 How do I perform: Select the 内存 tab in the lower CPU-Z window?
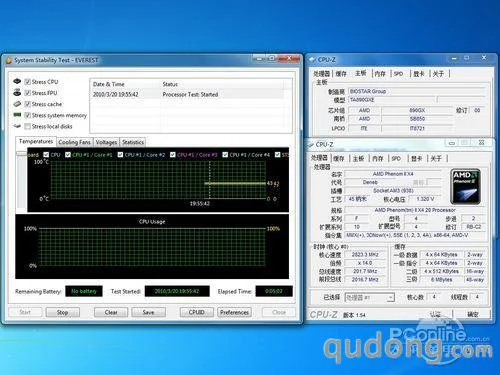[378, 159]
